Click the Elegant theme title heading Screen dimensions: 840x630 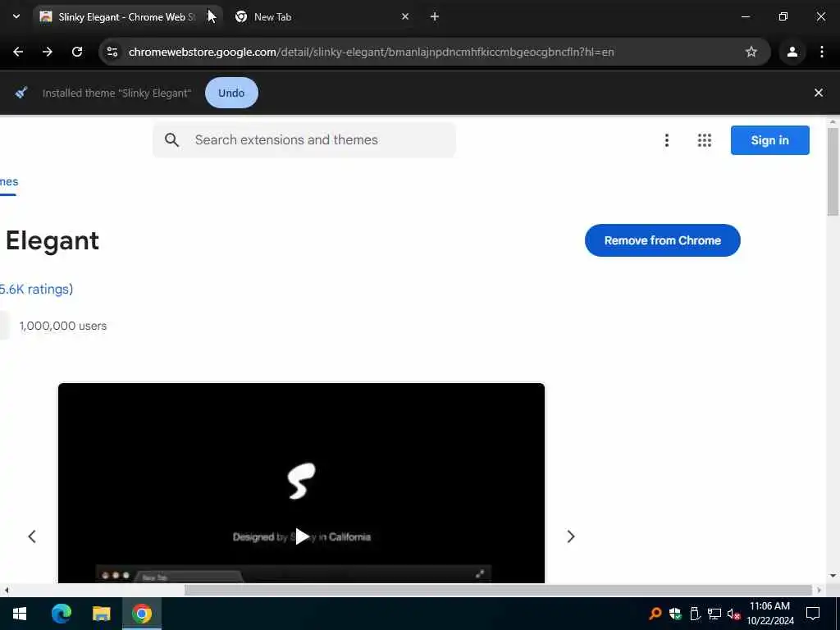point(52,240)
